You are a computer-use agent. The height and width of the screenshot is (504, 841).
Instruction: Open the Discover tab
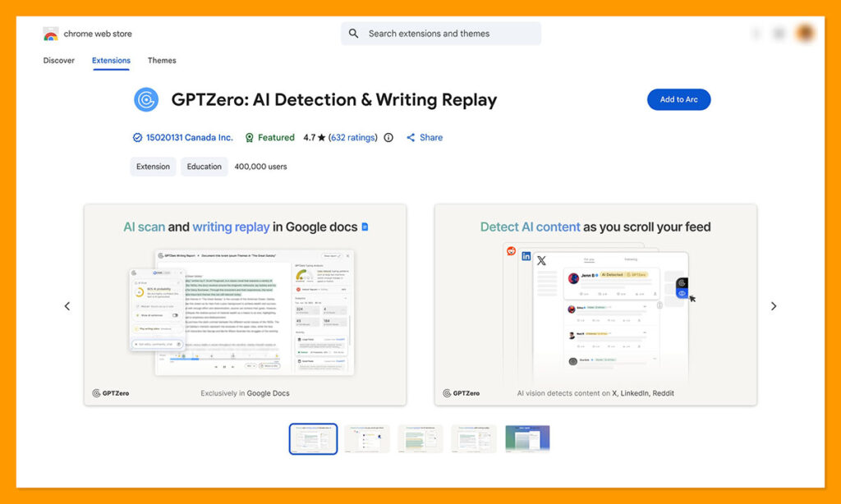59,61
